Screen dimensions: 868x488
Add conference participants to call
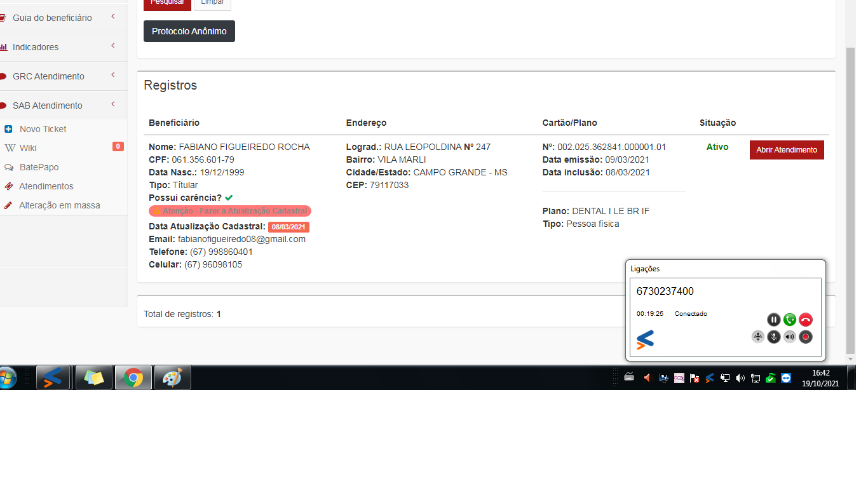click(x=757, y=337)
